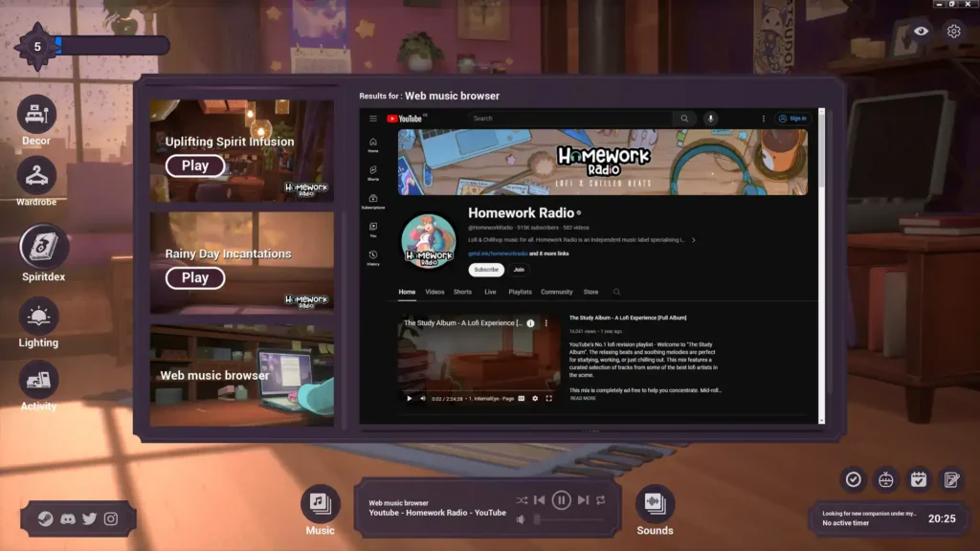Toggle shuffle in the music player
This screenshot has height=551, width=980.
pos(522,498)
